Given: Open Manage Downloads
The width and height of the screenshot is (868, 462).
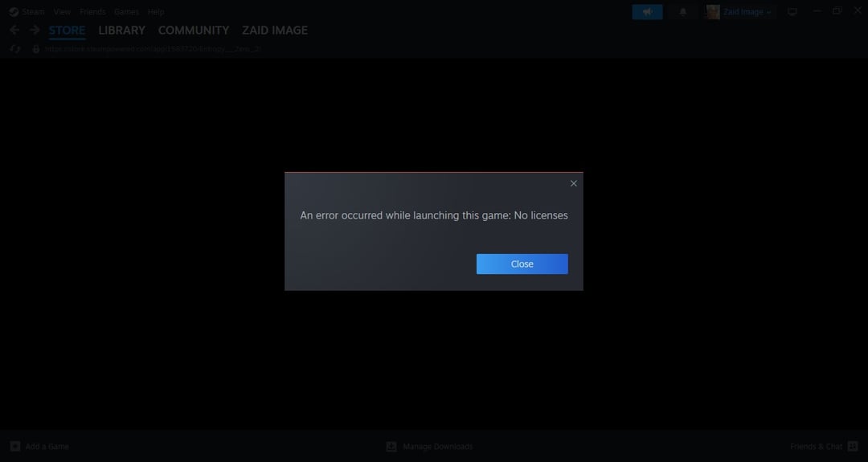Looking at the screenshot, I should (430, 447).
